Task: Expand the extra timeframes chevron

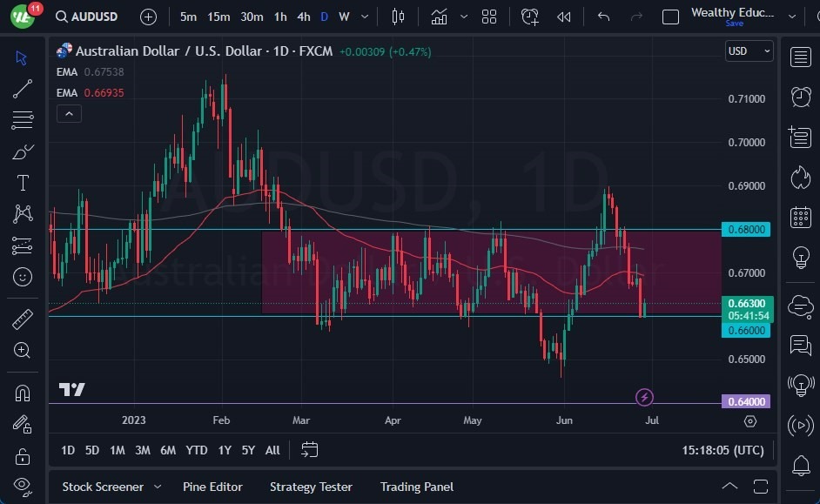Action: pos(364,17)
